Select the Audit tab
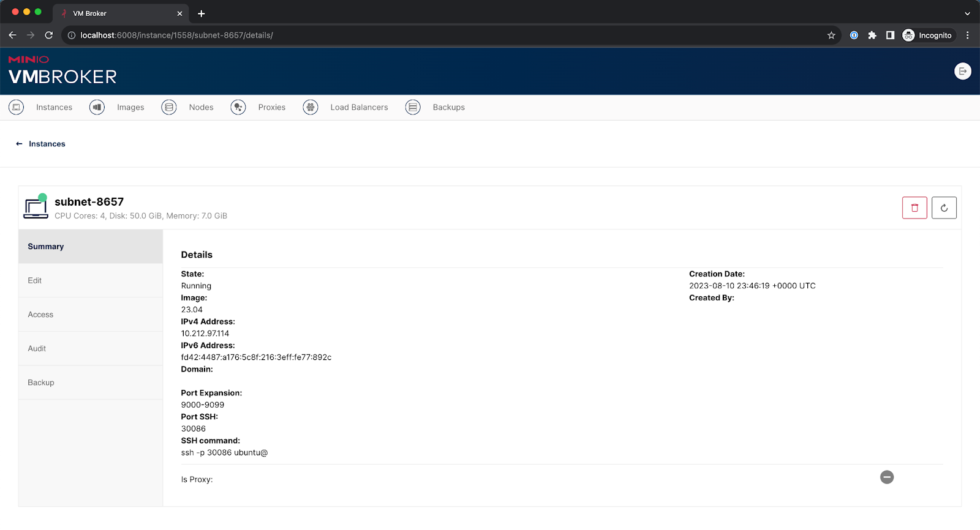Viewport: 980px width, 530px height. (37, 349)
